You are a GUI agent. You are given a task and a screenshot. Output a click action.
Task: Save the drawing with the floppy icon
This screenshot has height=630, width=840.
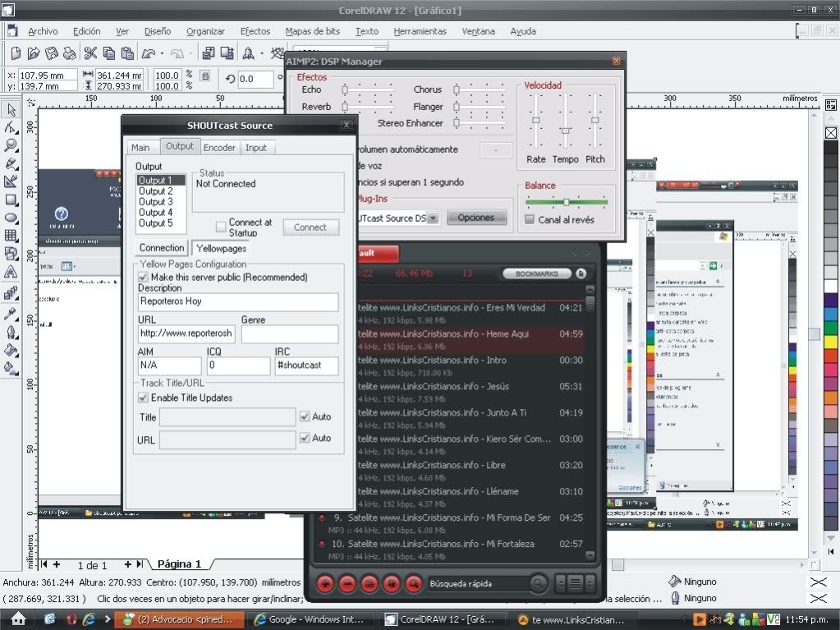pos(52,53)
